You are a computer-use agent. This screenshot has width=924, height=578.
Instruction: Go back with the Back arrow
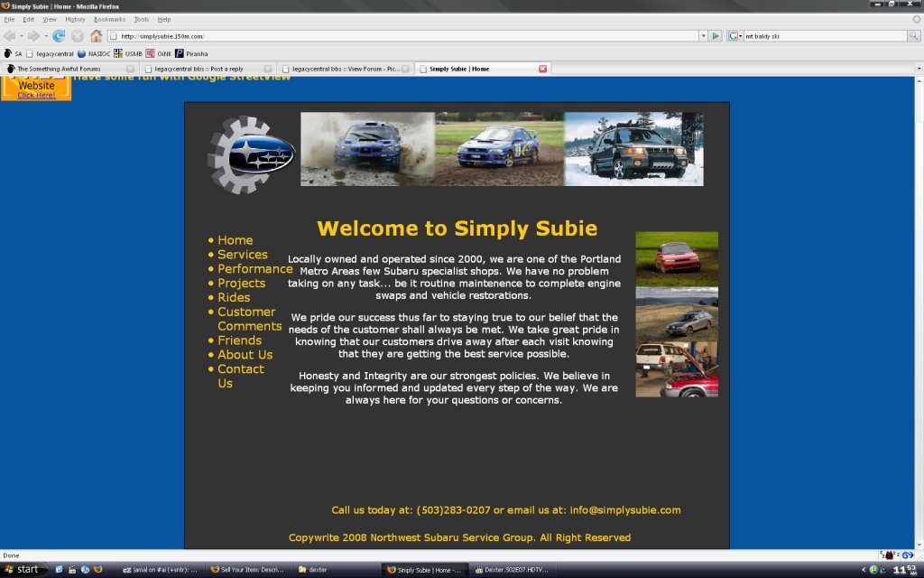pyautogui.click(x=9, y=36)
